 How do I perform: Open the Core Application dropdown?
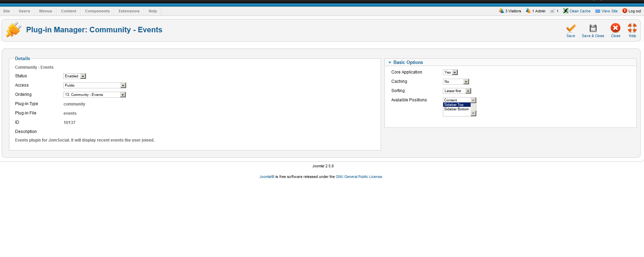(450, 72)
